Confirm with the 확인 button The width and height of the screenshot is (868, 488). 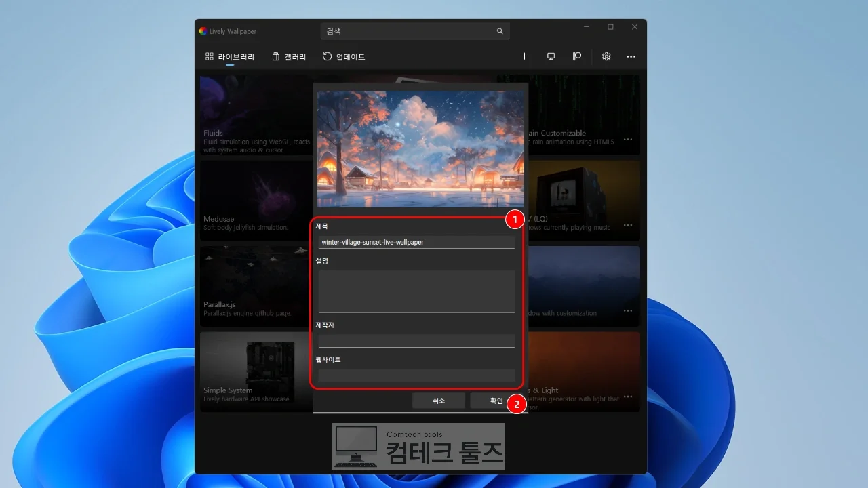click(496, 401)
